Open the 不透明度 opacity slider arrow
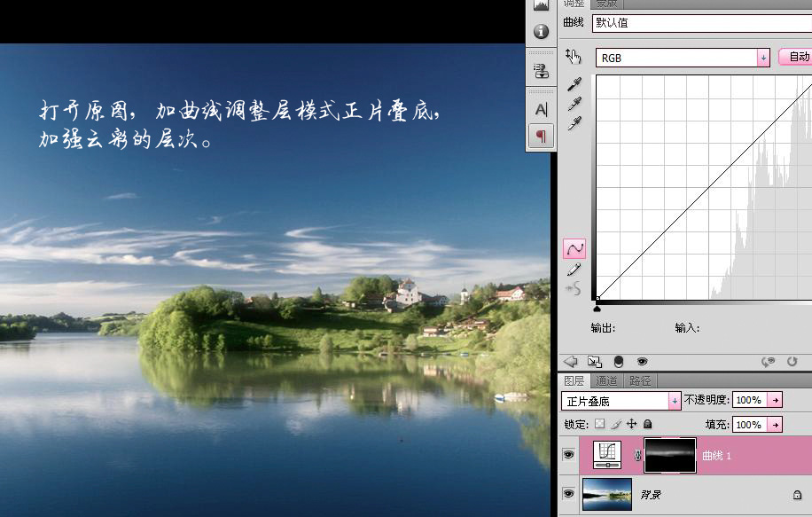Image resolution: width=812 pixels, height=517 pixels. click(776, 400)
